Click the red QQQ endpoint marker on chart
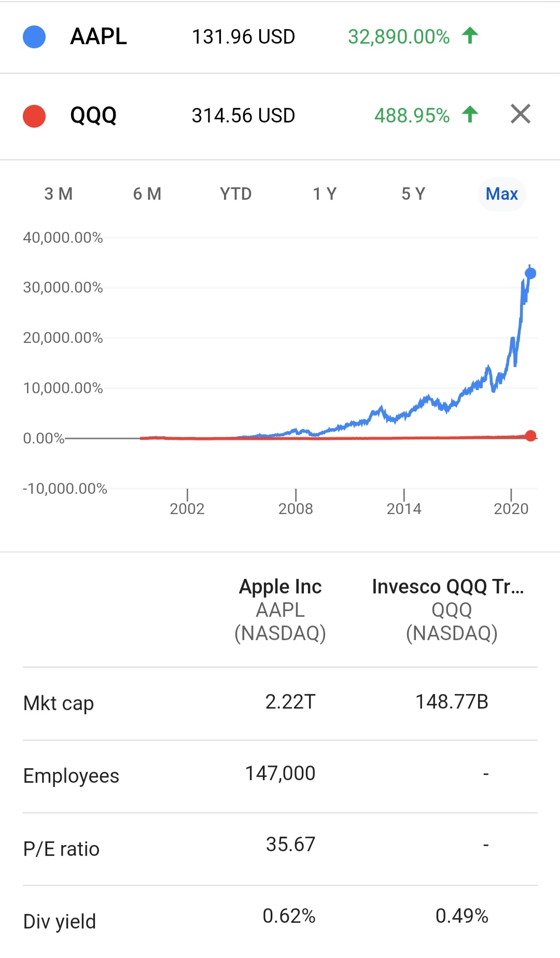Viewport: 560px width, 958px height. (x=530, y=436)
